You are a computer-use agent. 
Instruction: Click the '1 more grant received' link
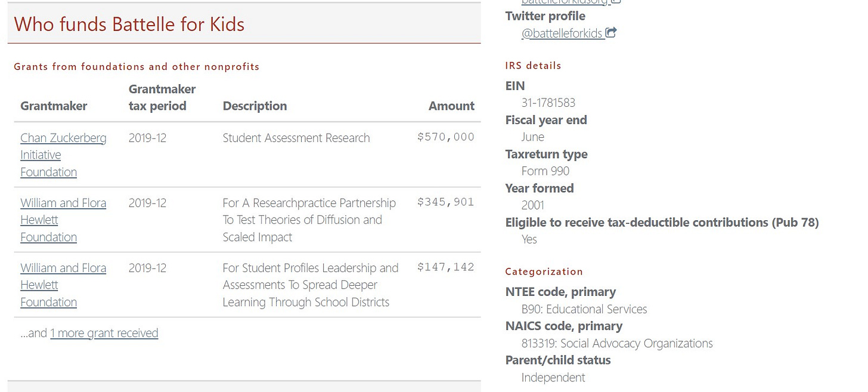[104, 333]
